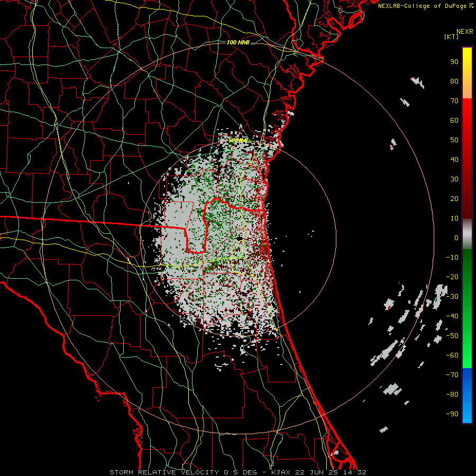The height and width of the screenshot is (476, 476).
Task: Click the -30 value on velocity scale
Action: coord(452,296)
